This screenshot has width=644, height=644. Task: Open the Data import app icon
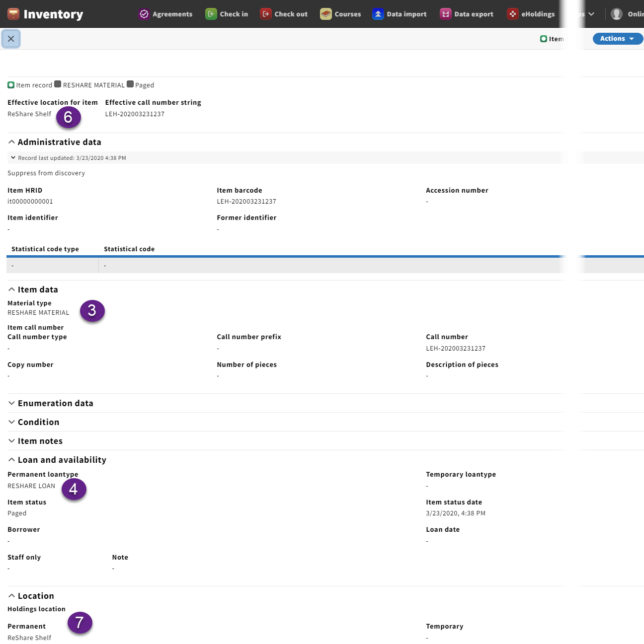(378, 14)
